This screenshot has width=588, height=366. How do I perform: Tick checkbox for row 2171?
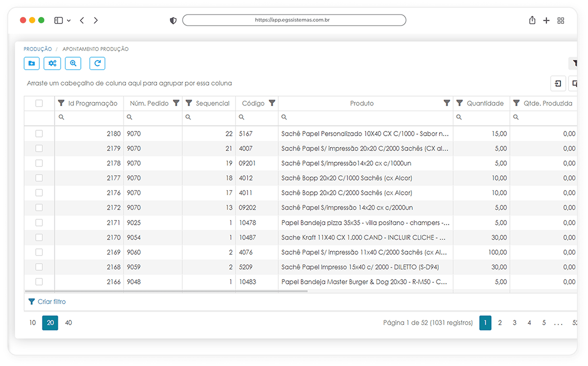tap(39, 223)
